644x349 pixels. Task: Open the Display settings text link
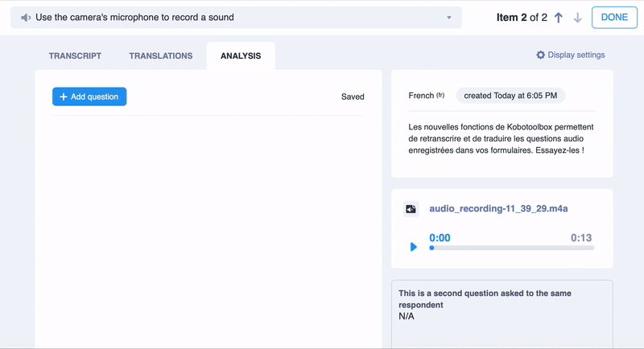click(x=576, y=55)
